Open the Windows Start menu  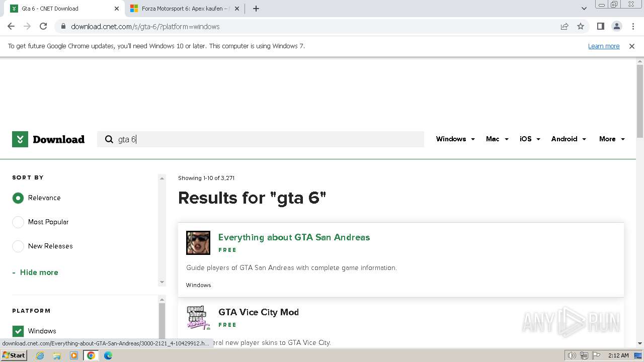point(14,355)
